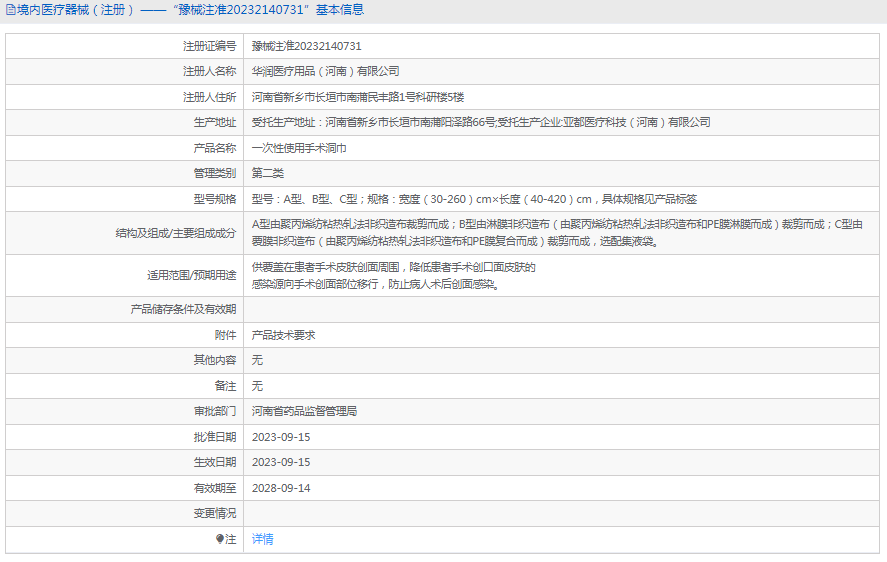The image size is (887, 562).
Task: Select effective date 2023-09-15 in 生效日期 row
Action: (281, 462)
